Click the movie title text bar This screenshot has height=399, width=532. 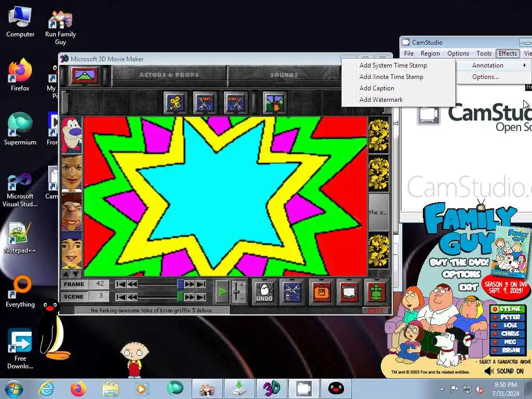coord(151,310)
